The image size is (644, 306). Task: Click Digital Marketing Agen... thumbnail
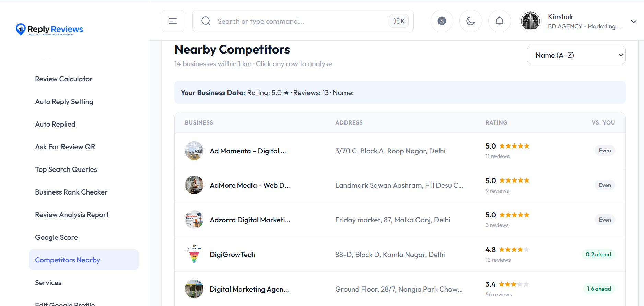pos(194,289)
